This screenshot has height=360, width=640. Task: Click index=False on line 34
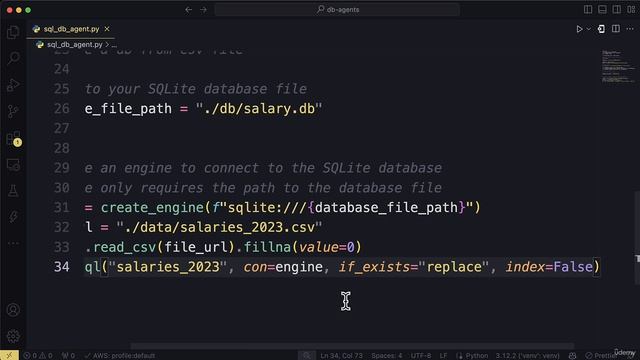point(549,267)
